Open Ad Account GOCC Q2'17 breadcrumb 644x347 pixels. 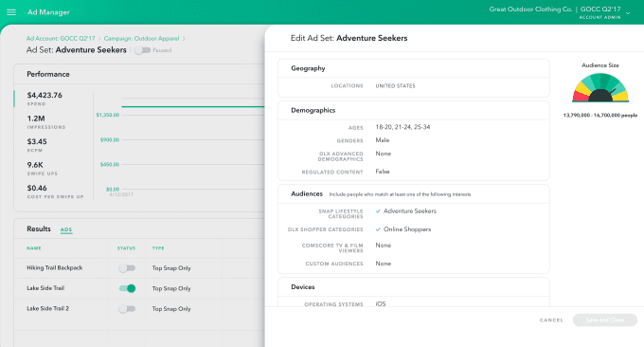tap(61, 39)
